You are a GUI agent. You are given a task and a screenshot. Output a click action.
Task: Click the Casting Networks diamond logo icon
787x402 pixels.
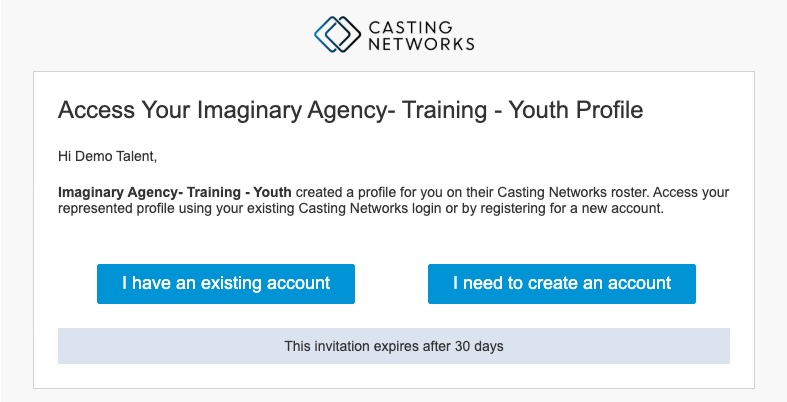[x=336, y=32]
